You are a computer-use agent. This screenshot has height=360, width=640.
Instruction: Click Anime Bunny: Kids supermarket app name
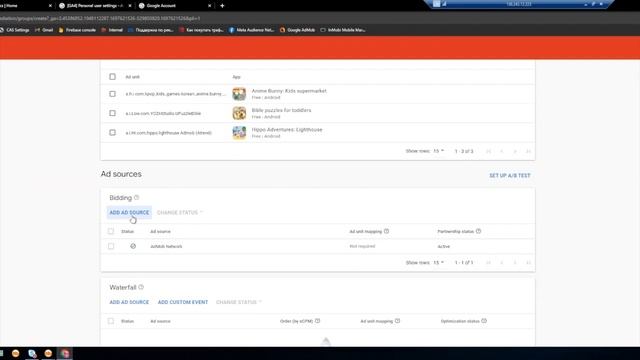289,91
